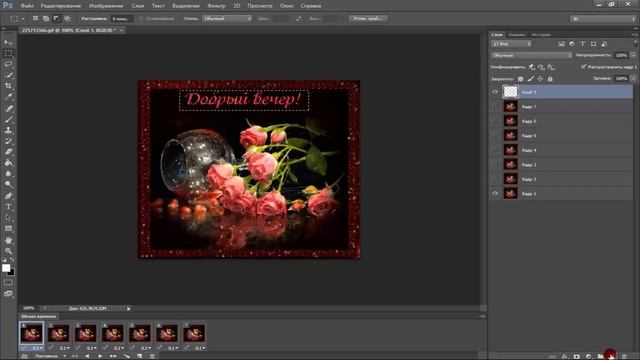This screenshot has width=640, height=360.
Task: Open the Фильтр menu
Action: [216, 6]
